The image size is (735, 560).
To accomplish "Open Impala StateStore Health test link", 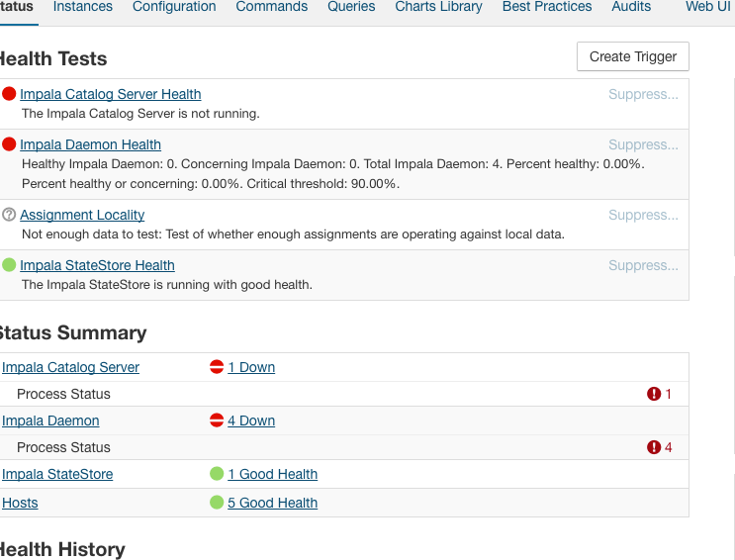I will tap(97, 265).
